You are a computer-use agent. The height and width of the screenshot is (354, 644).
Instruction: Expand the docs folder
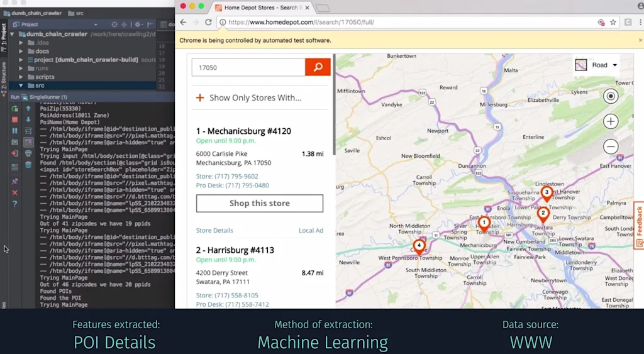point(21,52)
